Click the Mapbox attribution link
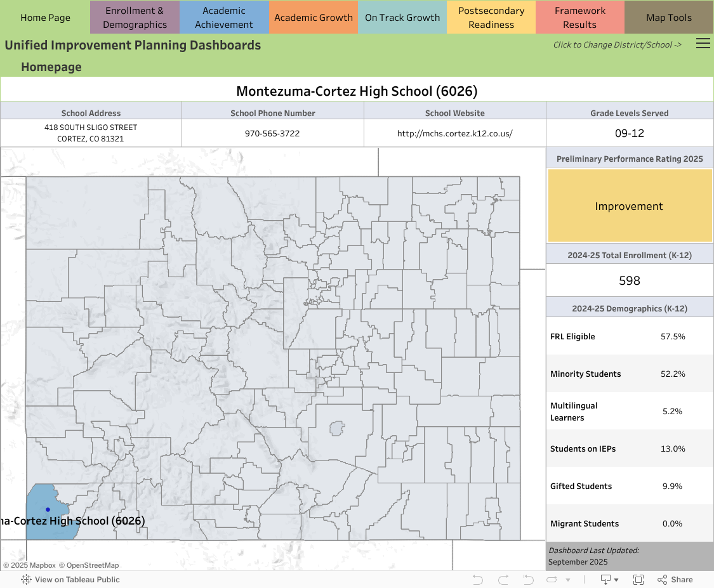 tap(29, 565)
